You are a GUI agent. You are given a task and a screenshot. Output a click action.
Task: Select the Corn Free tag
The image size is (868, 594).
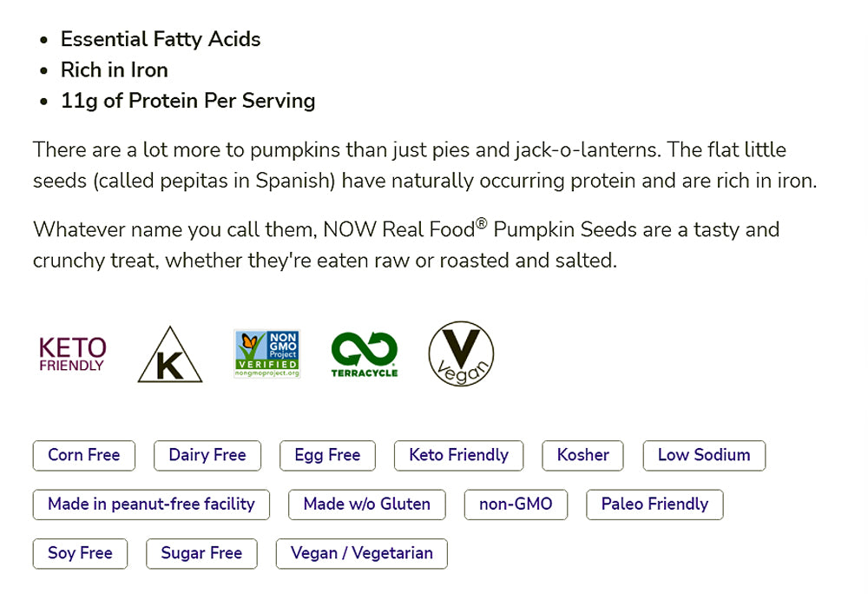point(84,455)
